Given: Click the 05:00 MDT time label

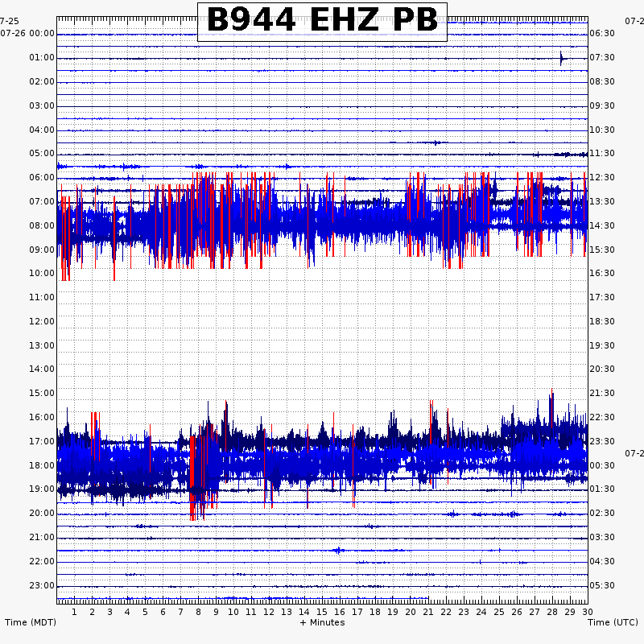Looking at the screenshot, I should pos(42,153).
